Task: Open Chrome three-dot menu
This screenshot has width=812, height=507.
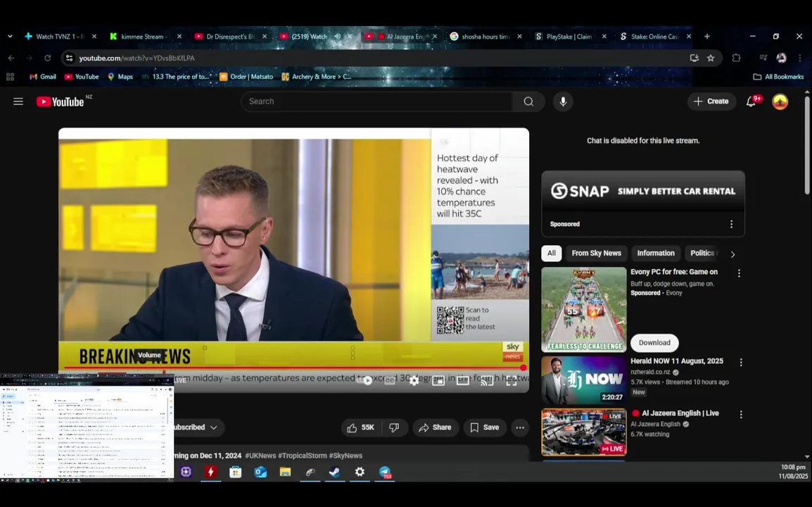Action: click(x=799, y=58)
